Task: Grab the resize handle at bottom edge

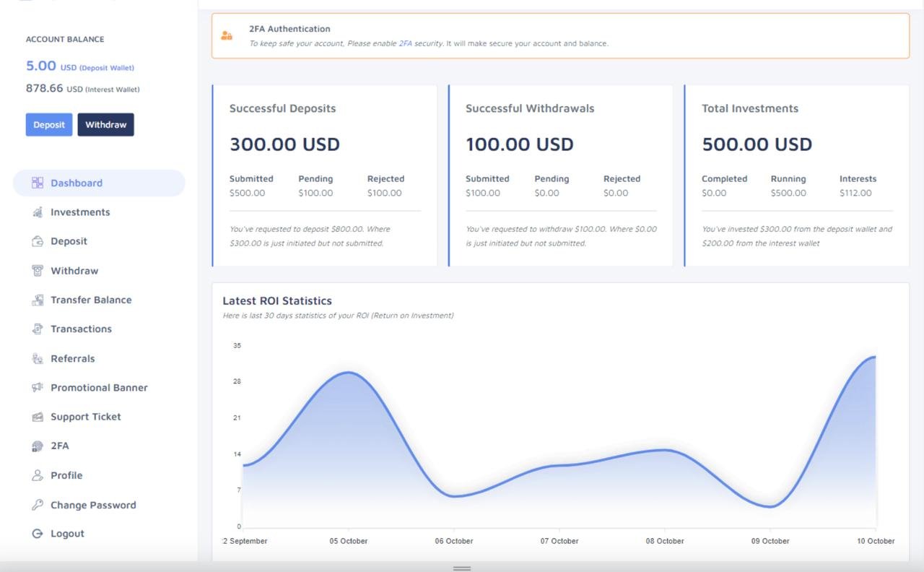Action: [x=462, y=568]
